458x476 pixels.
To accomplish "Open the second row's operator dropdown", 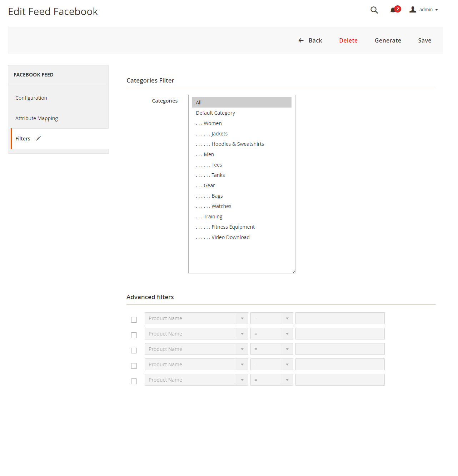I will coord(272,334).
